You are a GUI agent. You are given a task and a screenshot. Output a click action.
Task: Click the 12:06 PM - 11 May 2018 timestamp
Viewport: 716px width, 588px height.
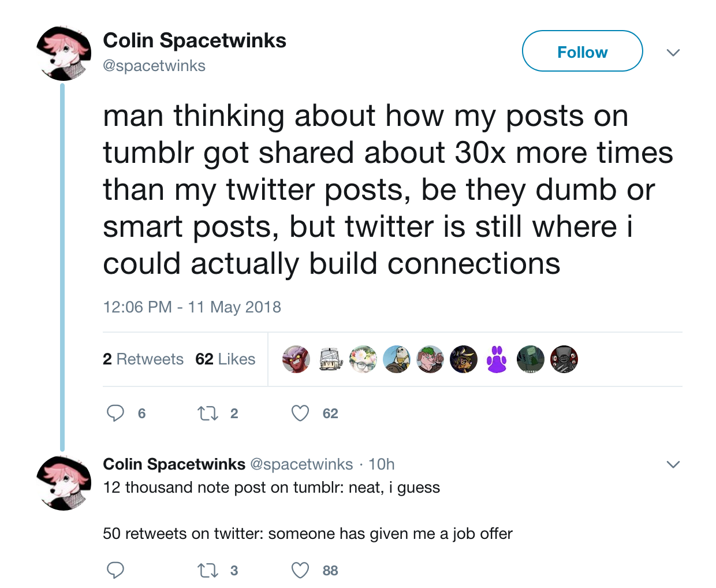(192, 307)
